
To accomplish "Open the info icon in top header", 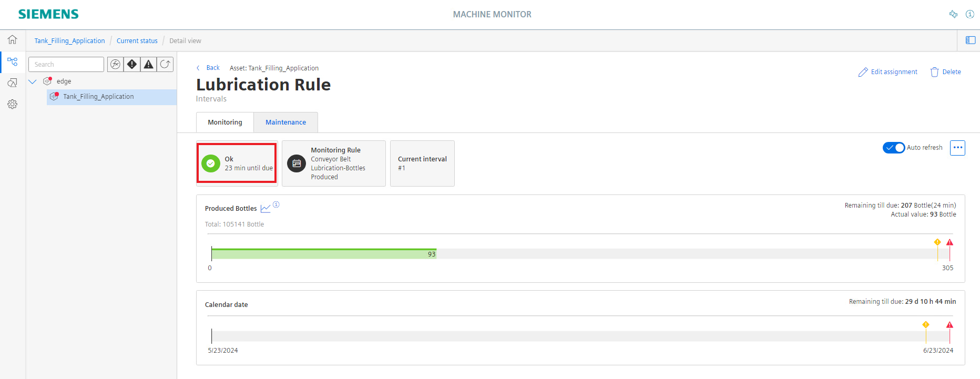I will [970, 14].
